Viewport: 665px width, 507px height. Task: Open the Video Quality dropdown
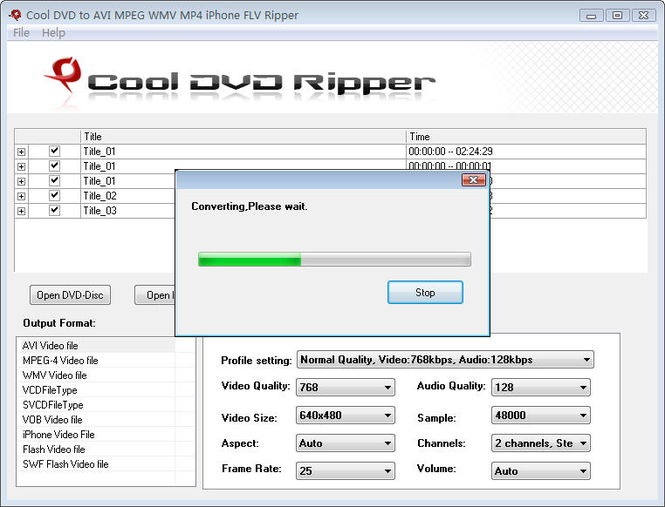(x=345, y=387)
